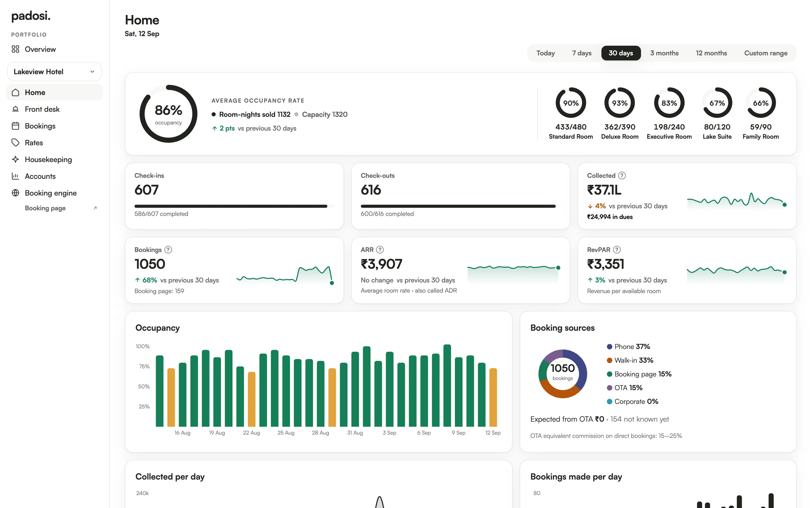Click the chevron in the Lakeview Hotel selector
812x508 pixels.
pos(92,72)
